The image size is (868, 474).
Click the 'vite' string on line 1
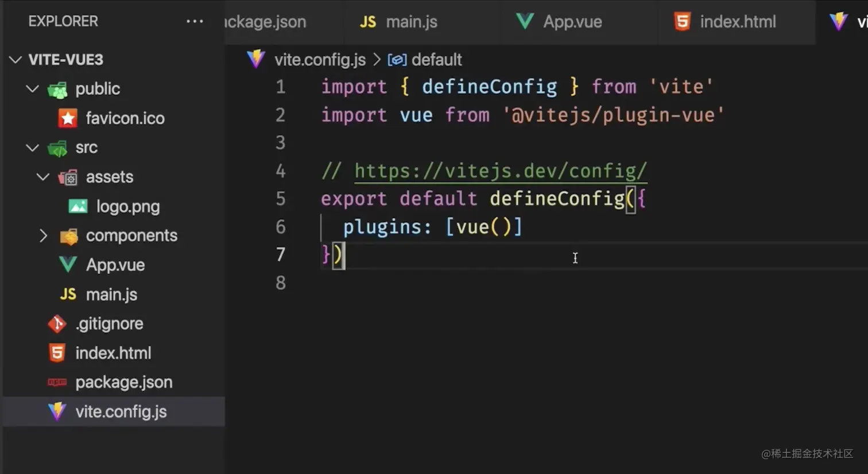coord(681,87)
